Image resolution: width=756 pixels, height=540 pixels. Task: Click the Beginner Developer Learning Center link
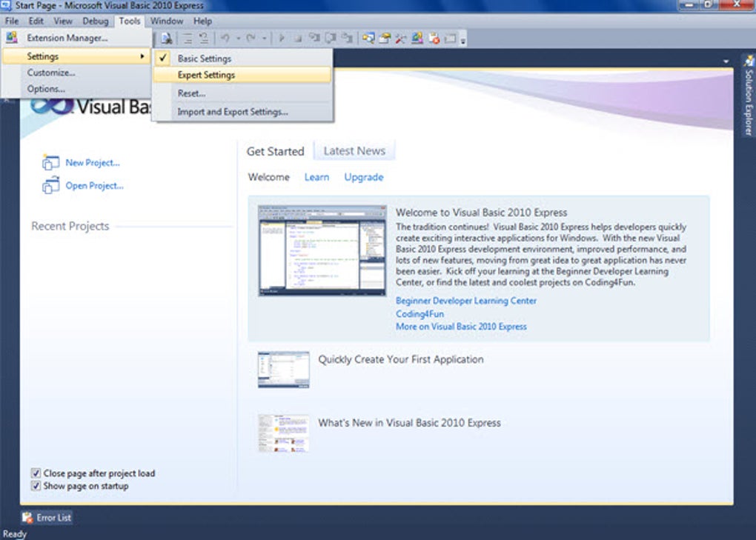[465, 301]
